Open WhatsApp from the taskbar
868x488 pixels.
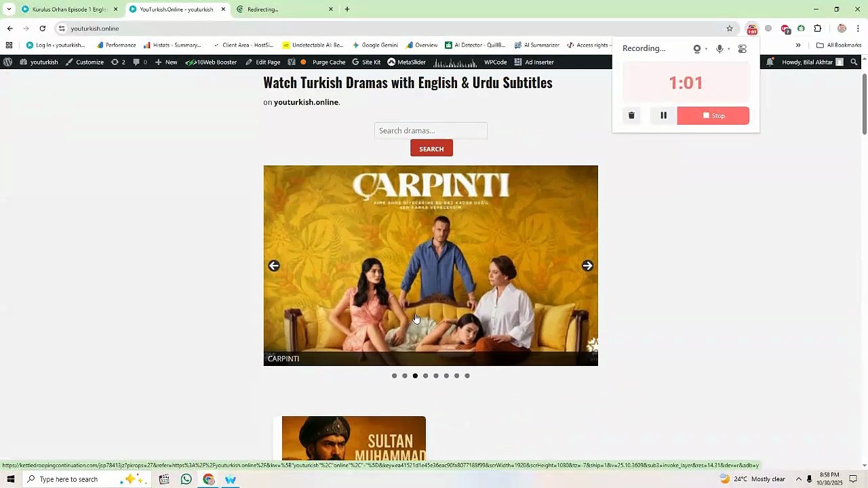(x=186, y=479)
